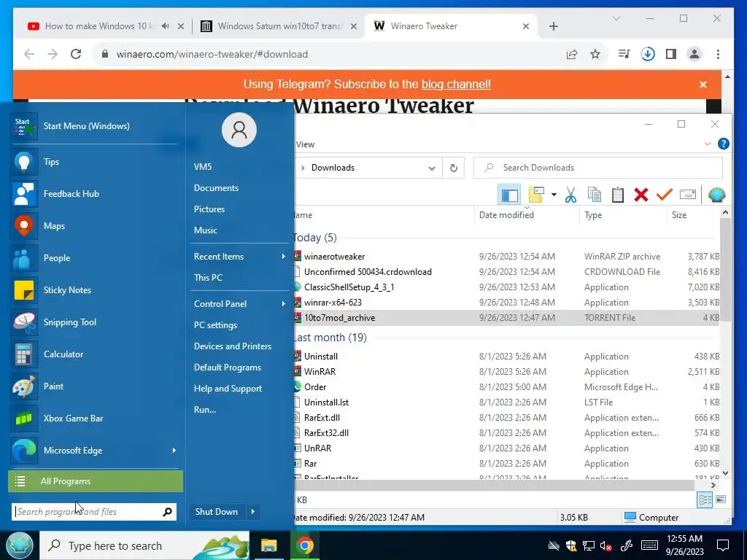Screen dimensions: 747x560
Task: Open PC settings
Action: coord(215,325)
